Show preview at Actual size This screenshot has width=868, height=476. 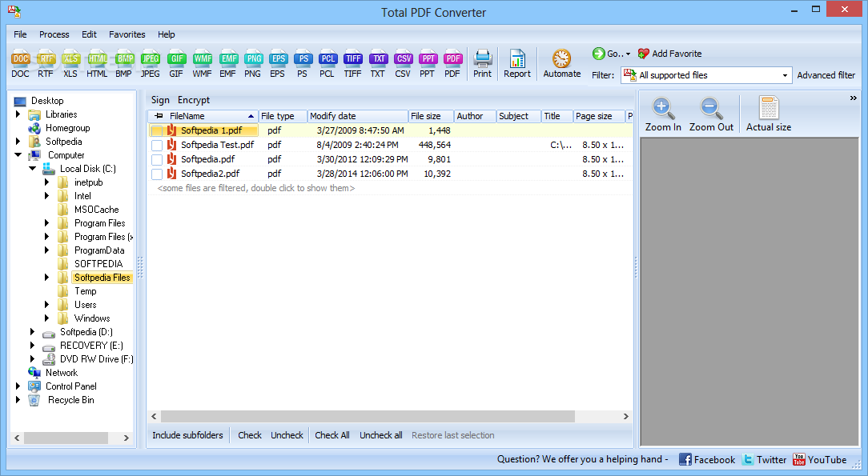coord(769,114)
